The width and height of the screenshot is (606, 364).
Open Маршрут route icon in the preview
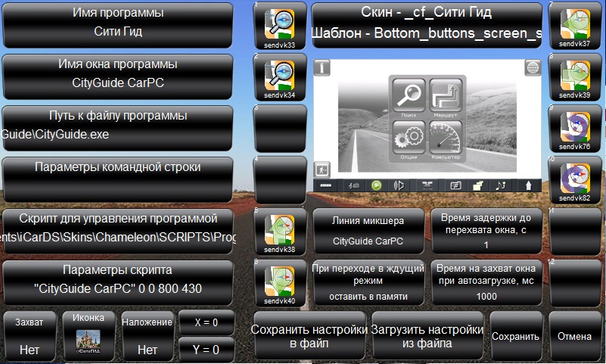point(446,96)
